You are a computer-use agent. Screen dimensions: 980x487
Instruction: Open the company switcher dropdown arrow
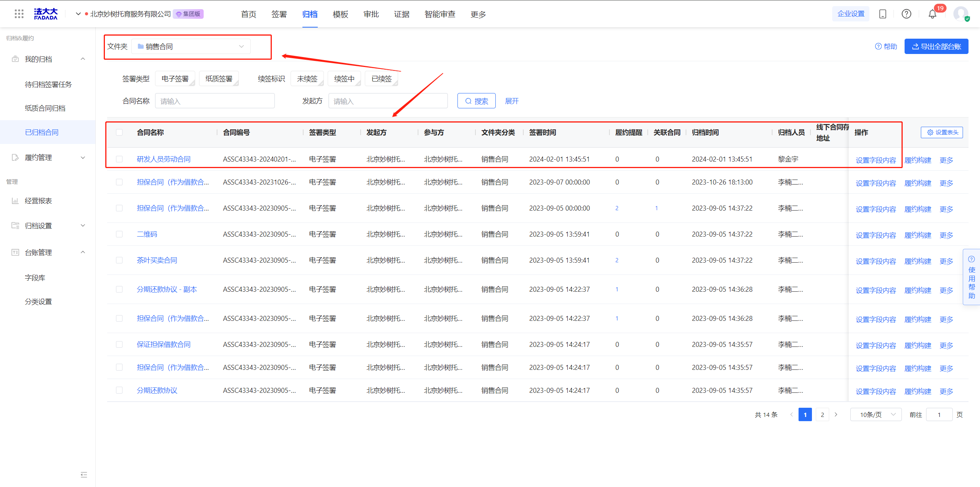[x=78, y=14]
